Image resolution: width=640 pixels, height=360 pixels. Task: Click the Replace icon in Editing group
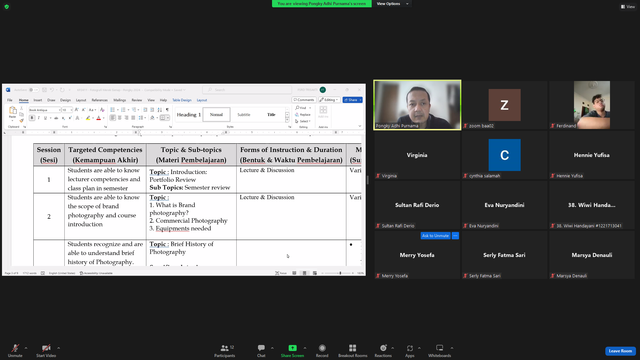click(x=303, y=115)
